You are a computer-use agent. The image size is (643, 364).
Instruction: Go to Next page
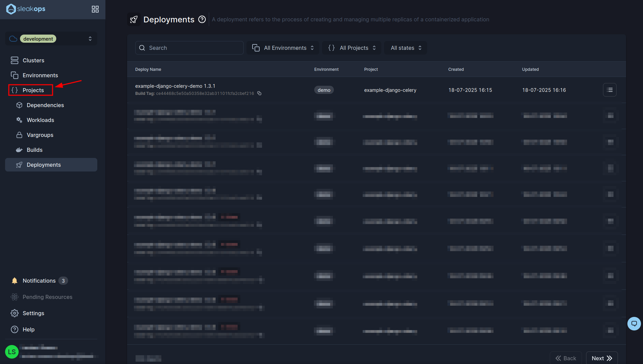click(x=602, y=358)
